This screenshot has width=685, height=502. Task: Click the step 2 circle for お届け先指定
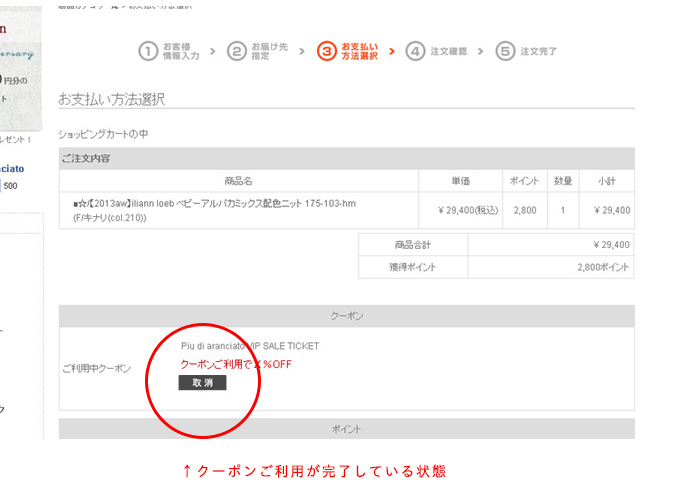coord(237,51)
